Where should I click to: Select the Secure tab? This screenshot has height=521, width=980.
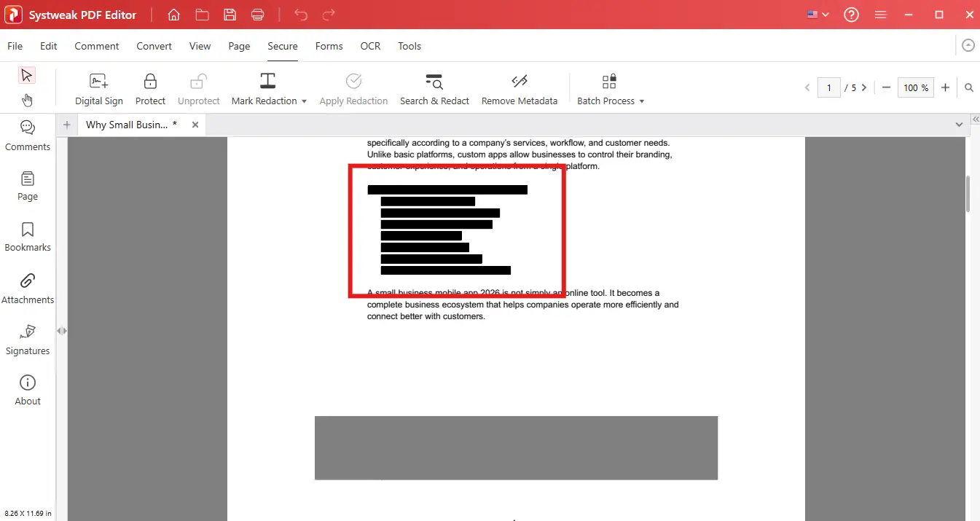click(283, 46)
